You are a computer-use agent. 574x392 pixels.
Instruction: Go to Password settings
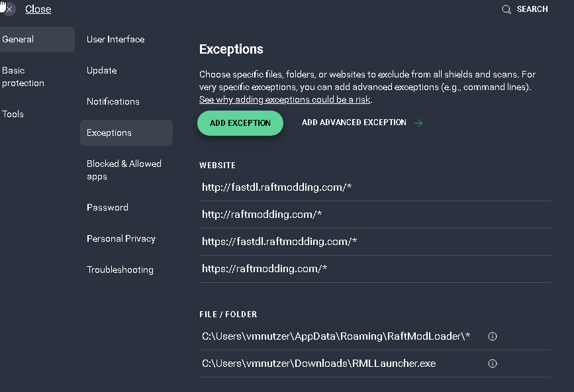pos(107,207)
